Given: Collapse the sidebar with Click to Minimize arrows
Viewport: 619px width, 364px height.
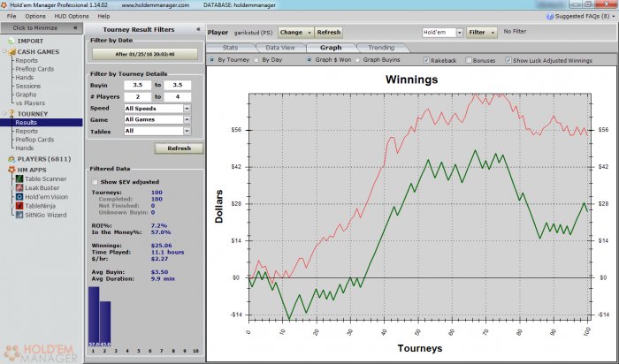Looking at the screenshot, I should tap(75, 28).
